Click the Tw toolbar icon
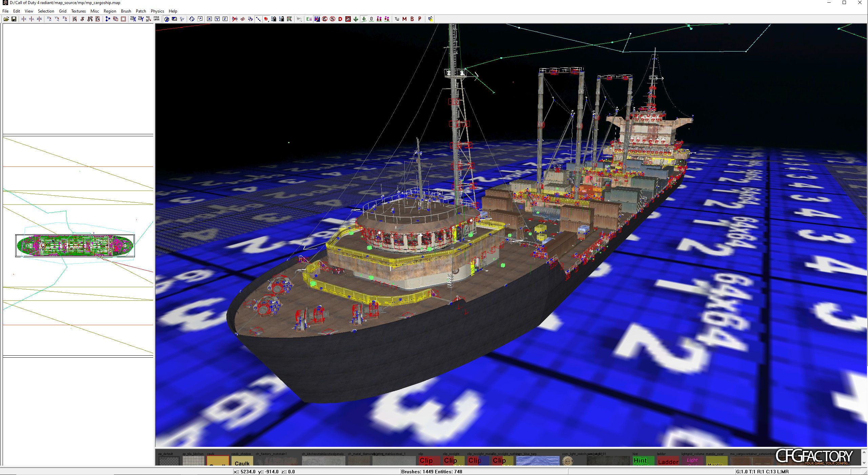Screen dimensions: 868x475 coord(397,19)
